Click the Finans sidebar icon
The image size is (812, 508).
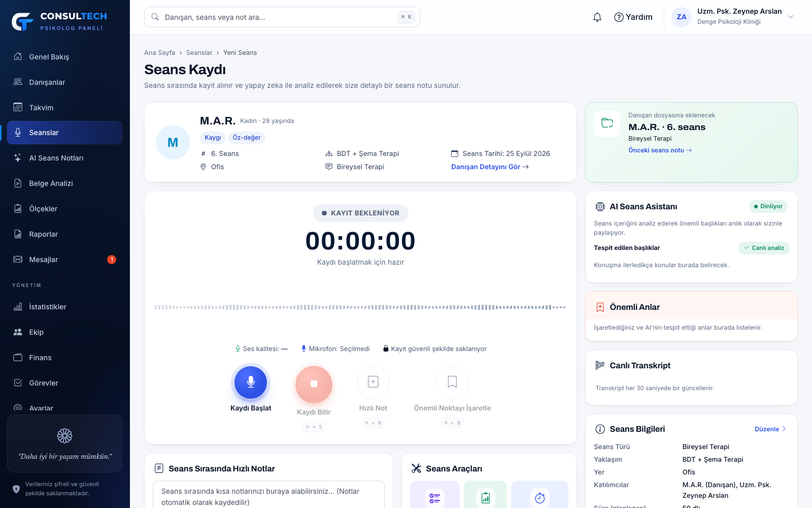(18, 358)
